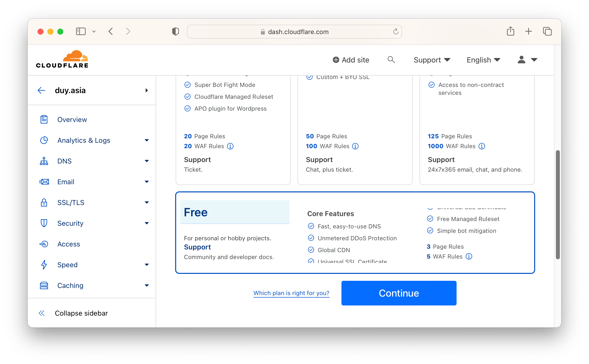Viewport: 589px width, 364px height.
Task: Click the Security shield icon
Action: (44, 223)
